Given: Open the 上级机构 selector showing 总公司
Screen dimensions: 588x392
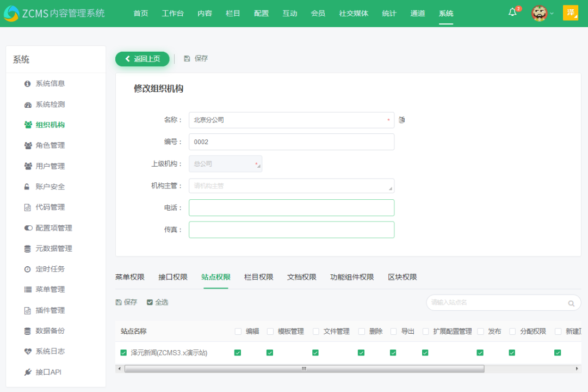Looking at the screenshot, I should (x=225, y=163).
